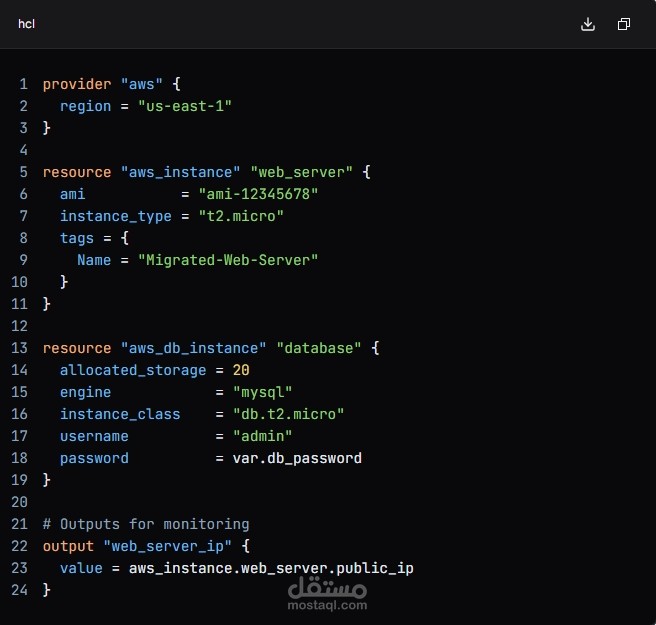This screenshot has height=625, width=656.
Task: Click the ami attribute name on line 6
Action: 72,194
